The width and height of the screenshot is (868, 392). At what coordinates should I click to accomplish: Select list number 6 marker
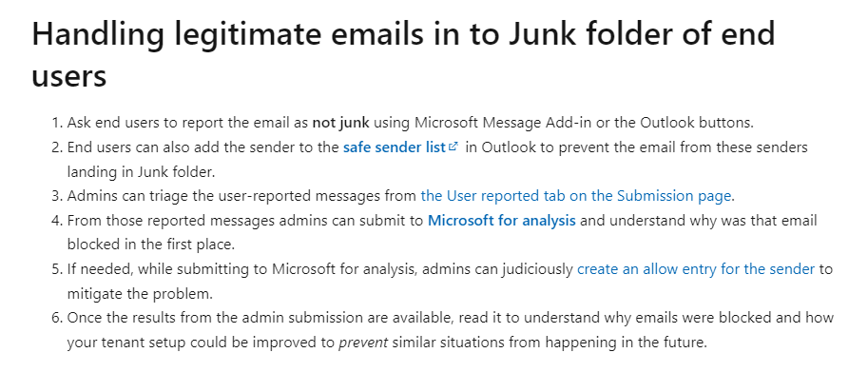58,318
